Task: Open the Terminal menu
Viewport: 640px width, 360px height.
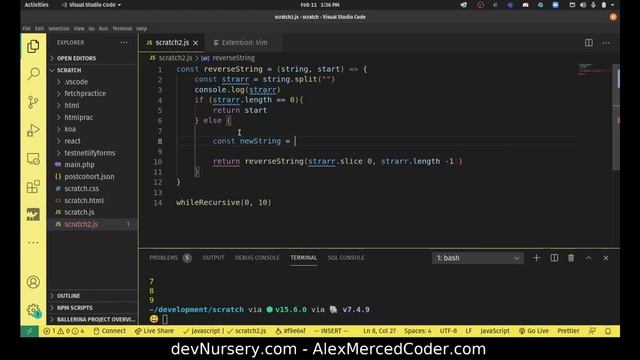Action: point(122,29)
